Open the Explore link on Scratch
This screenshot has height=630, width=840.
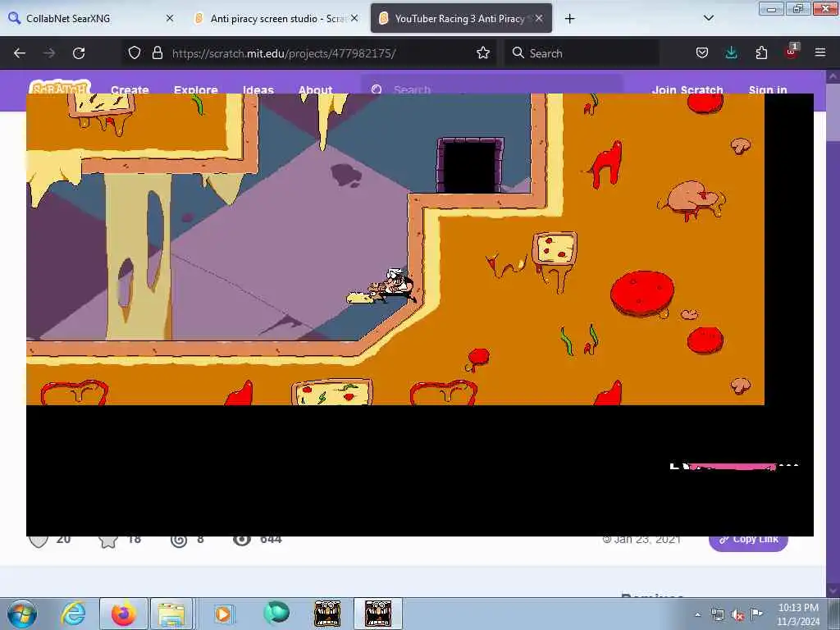pos(195,89)
